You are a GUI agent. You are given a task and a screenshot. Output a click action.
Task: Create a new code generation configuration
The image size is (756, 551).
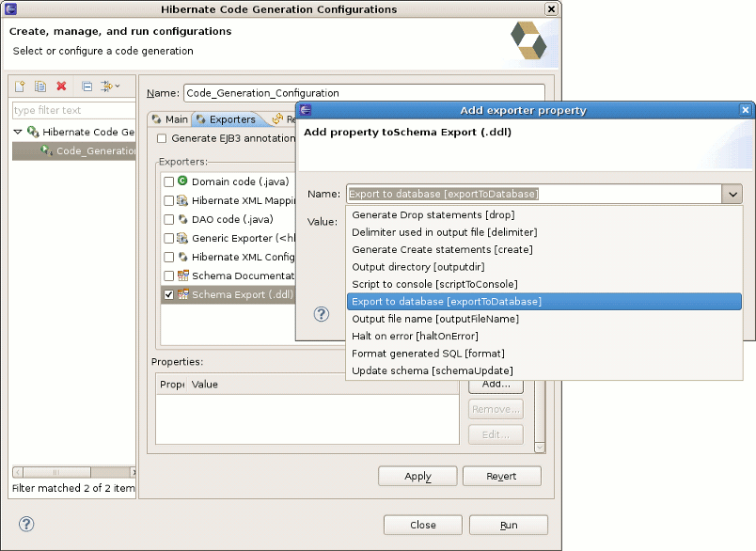point(20,86)
